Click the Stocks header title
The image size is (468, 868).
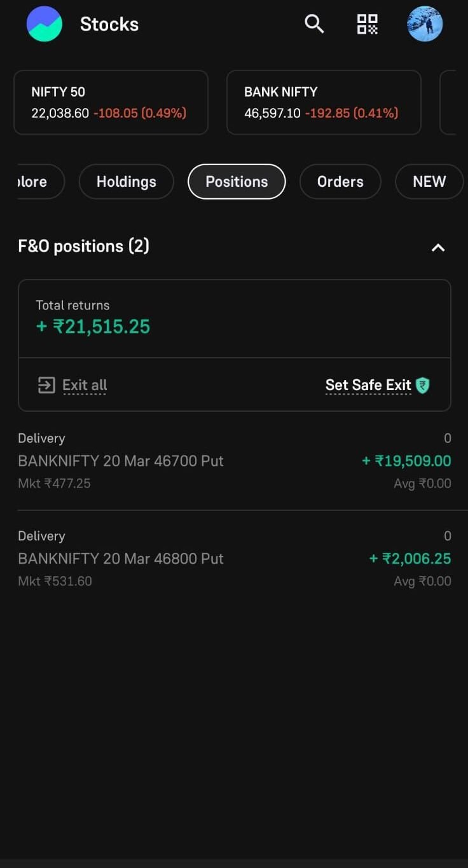pos(109,24)
